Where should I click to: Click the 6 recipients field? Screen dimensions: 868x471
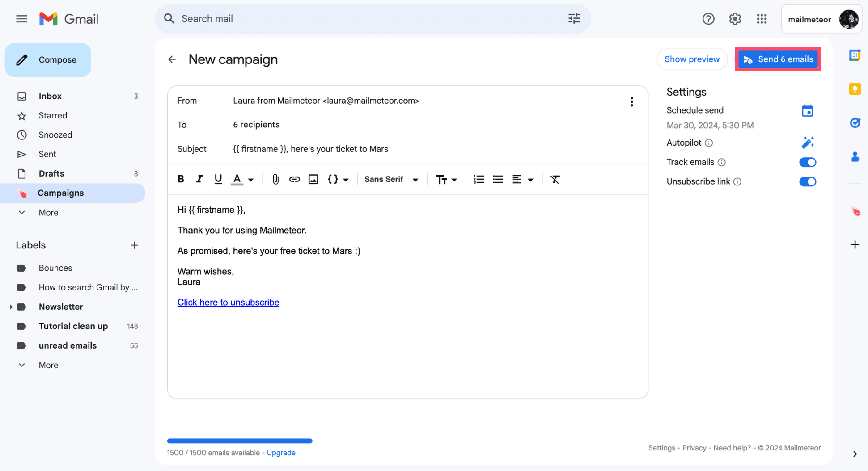(x=256, y=125)
